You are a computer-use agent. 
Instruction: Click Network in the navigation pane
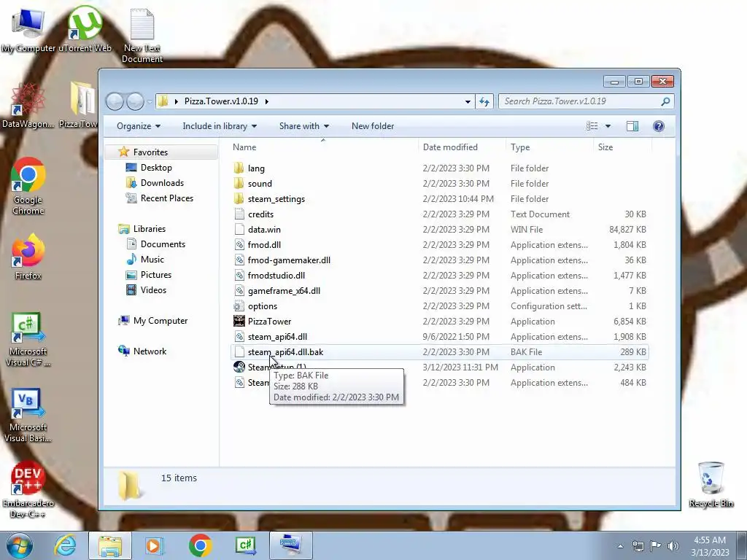pyautogui.click(x=150, y=351)
